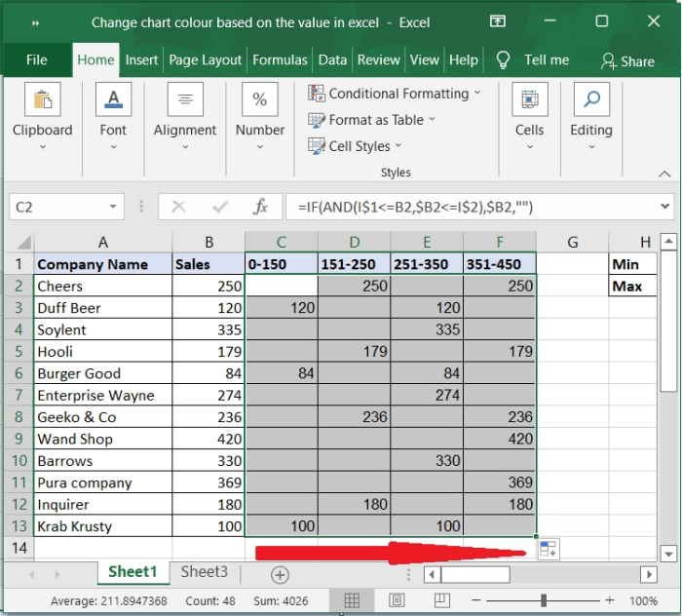Click the Number format percent icon
682x616 pixels.
pyautogui.click(x=259, y=100)
